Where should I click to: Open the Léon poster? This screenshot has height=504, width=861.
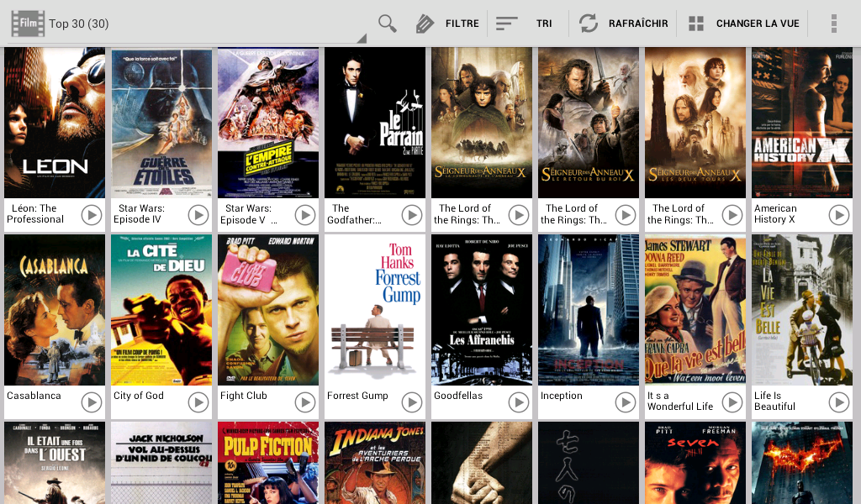coord(55,123)
